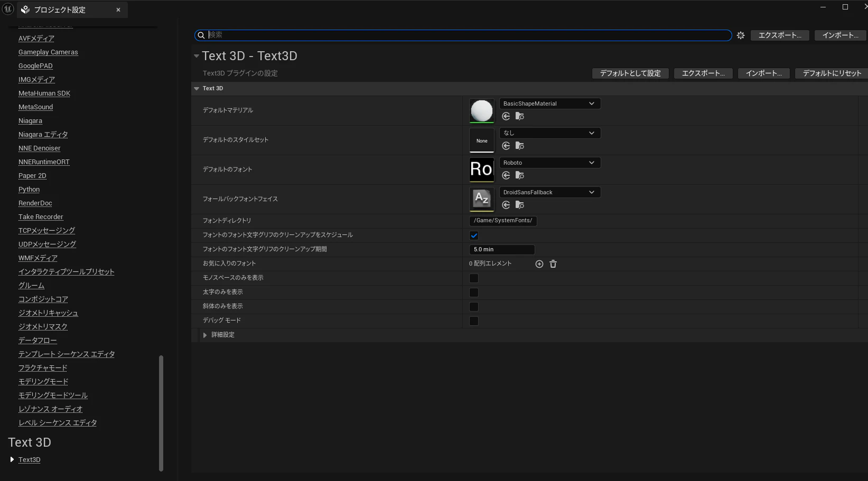Click section エクスポート button beside デフォルトとして設定
Image resolution: width=868 pixels, height=481 pixels.
click(x=703, y=73)
